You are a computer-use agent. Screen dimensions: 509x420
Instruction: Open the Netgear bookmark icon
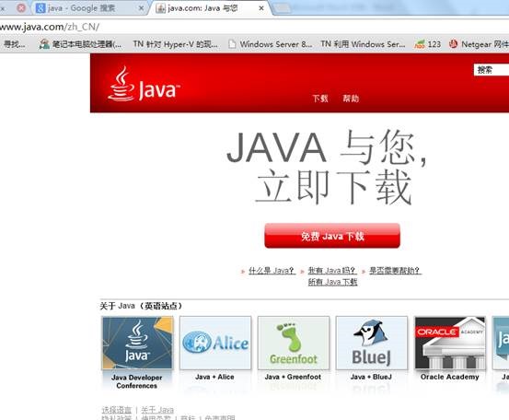click(453, 44)
